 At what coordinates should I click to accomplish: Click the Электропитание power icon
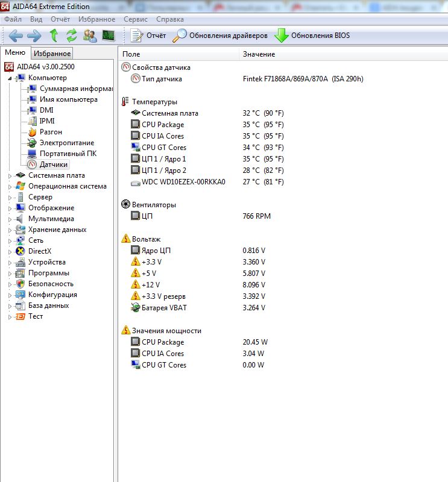(32, 143)
